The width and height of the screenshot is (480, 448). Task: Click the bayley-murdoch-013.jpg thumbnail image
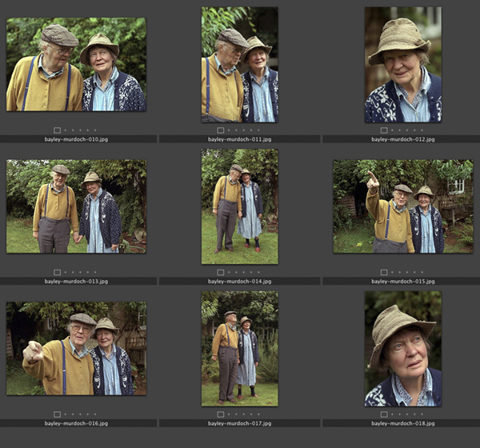[x=76, y=206]
